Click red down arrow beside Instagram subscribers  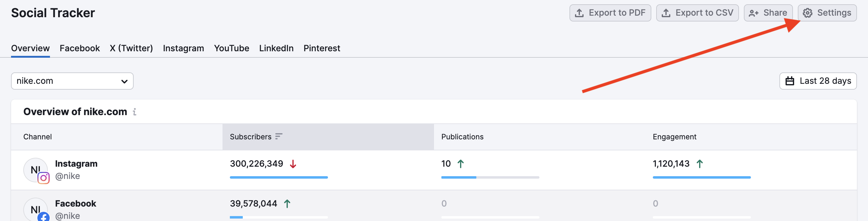[x=293, y=164]
